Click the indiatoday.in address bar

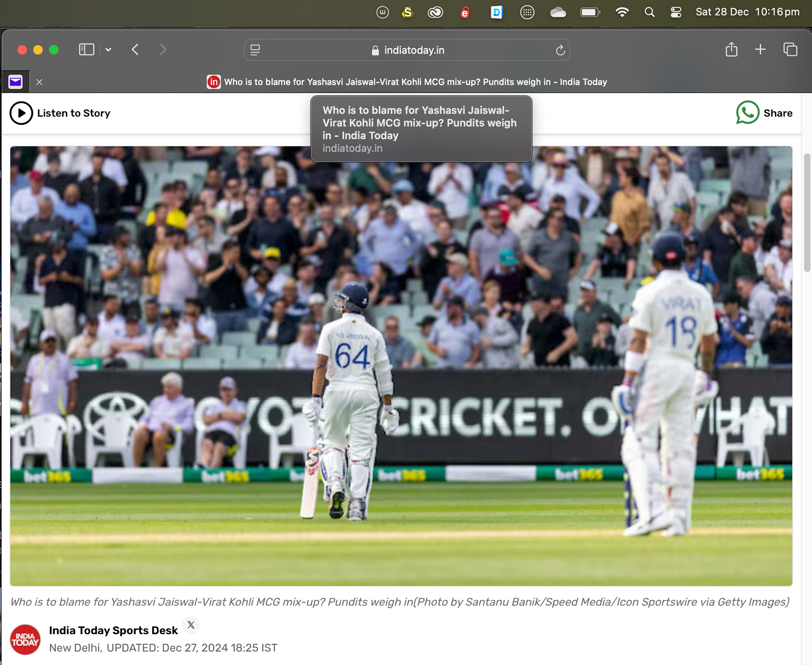[414, 50]
